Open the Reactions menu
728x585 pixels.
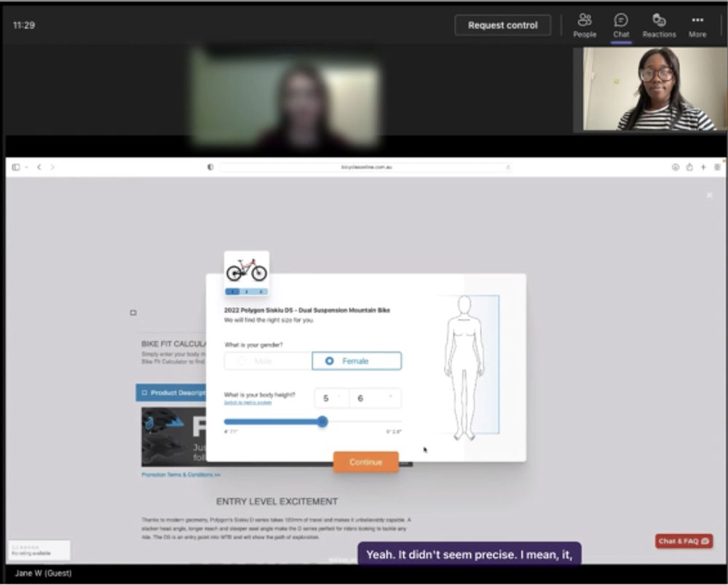click(x=659, y=25)
